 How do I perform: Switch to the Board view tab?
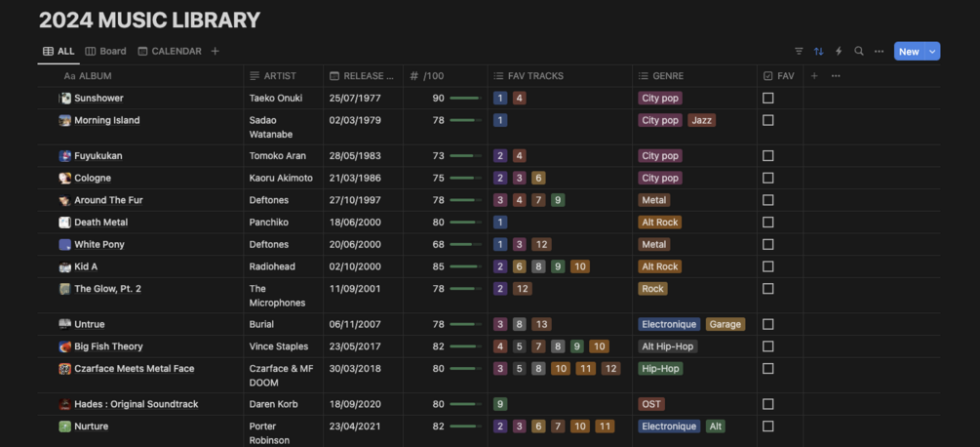(x=105, y=52)
